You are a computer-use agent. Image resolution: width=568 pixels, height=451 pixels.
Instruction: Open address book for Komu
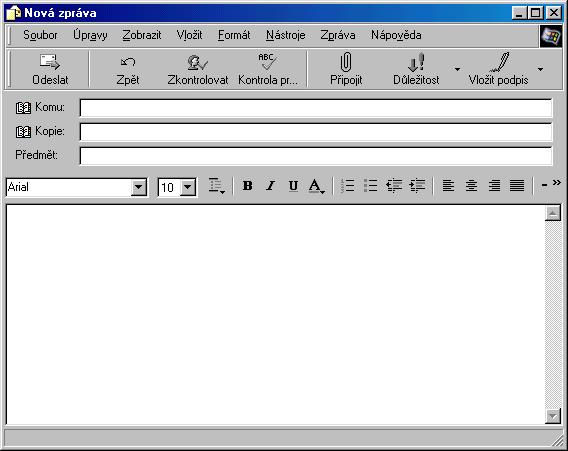click(x=24, y=108)
